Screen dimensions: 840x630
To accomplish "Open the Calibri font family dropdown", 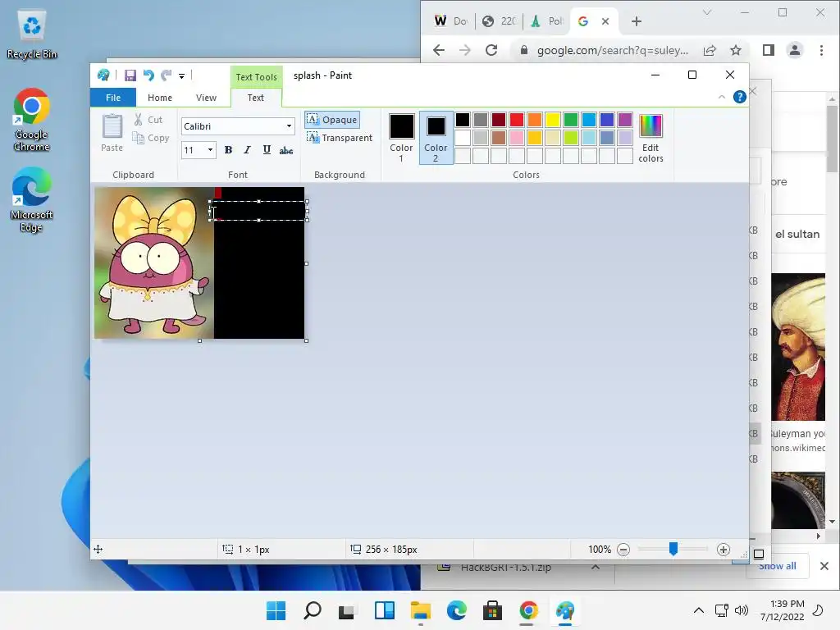I will [289, 126].
